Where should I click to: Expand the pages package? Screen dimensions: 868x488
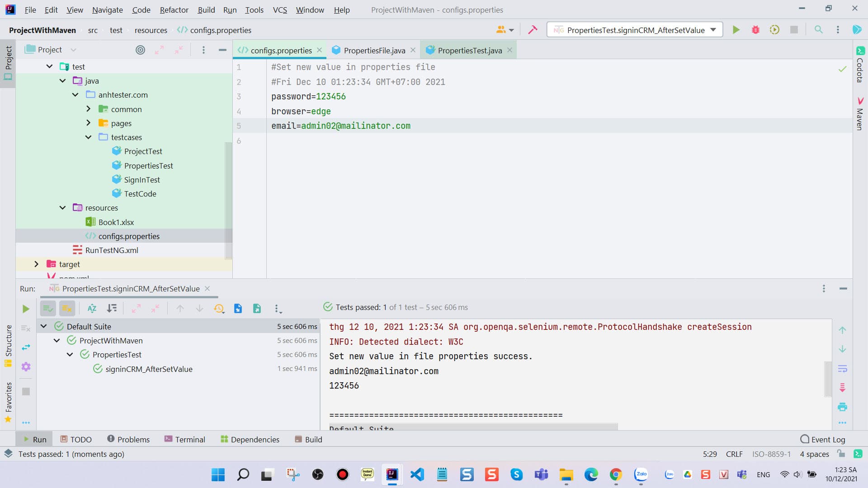88,123
